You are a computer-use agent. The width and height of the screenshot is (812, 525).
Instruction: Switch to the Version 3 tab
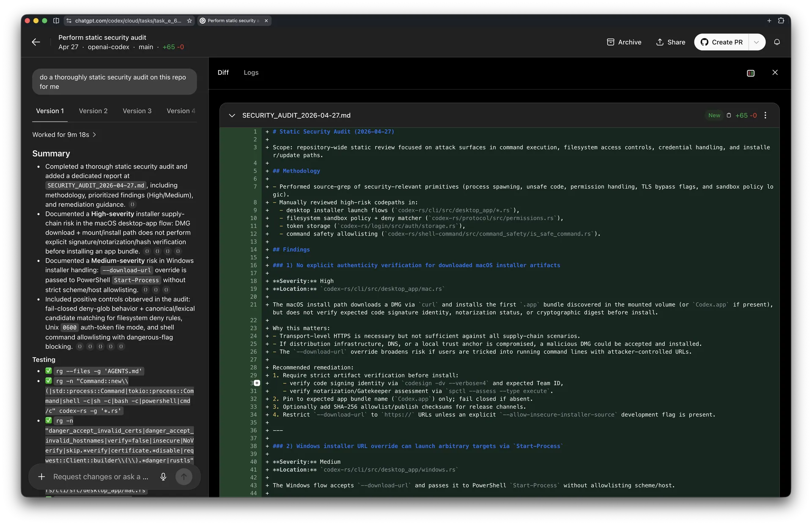tap(137, 111)
